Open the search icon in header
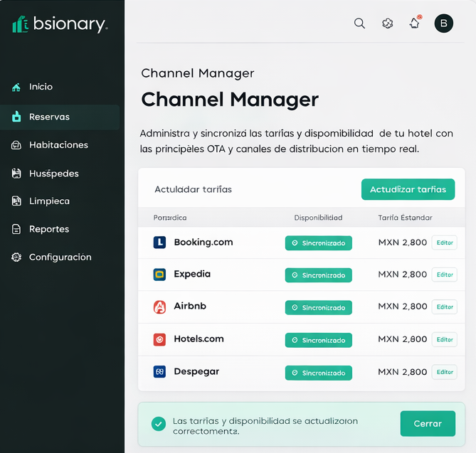 [359, 23]
